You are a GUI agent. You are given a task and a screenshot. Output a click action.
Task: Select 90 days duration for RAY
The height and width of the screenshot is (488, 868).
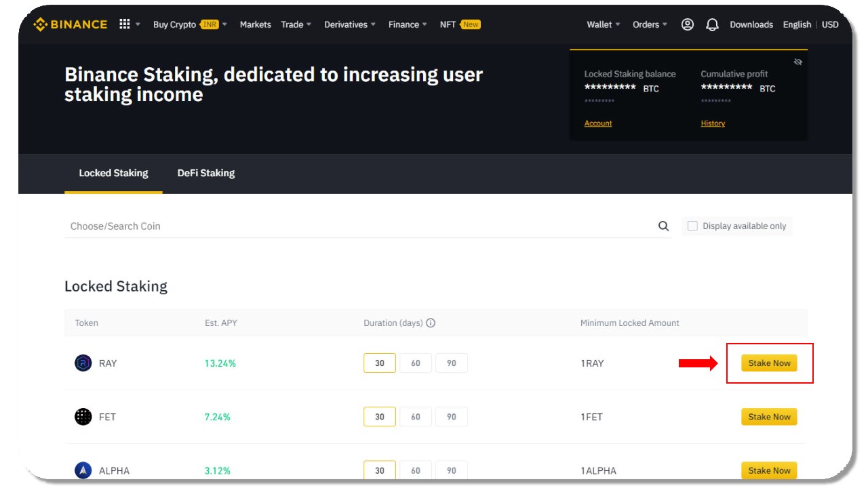click(452, 363)
